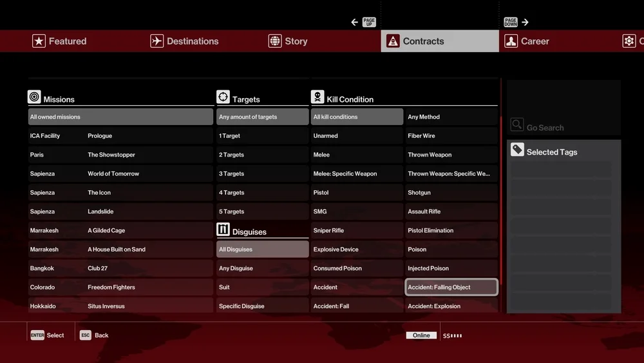Choose 3 Targets filter
Screen dimensions: 644x363
(x=263, y=173)
